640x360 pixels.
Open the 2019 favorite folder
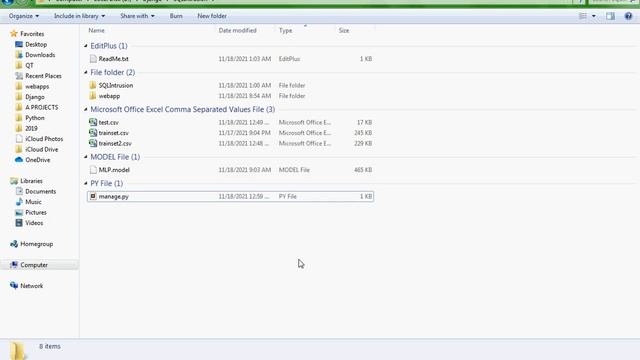click(x=31, y=129)
